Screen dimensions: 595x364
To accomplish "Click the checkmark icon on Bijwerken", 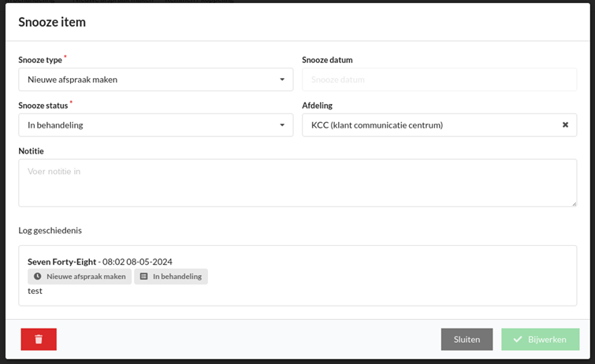I will pyautogui.click(x=518, y=340).
